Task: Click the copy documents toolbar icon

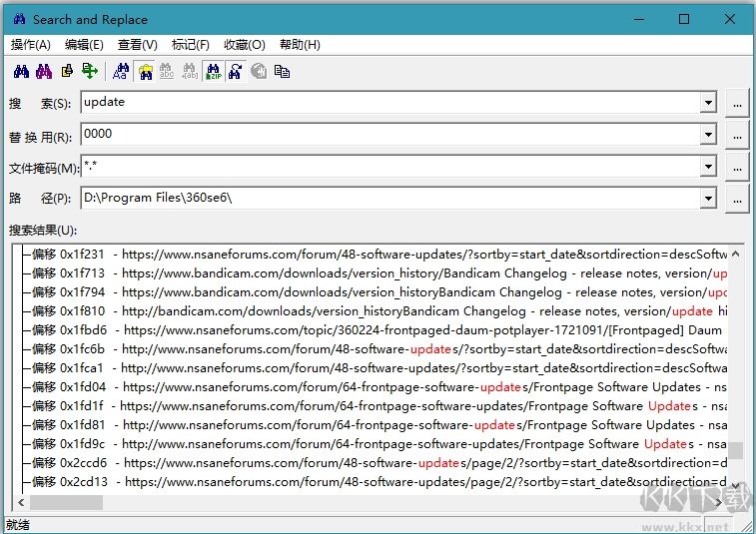Action: tap(282, 71)
